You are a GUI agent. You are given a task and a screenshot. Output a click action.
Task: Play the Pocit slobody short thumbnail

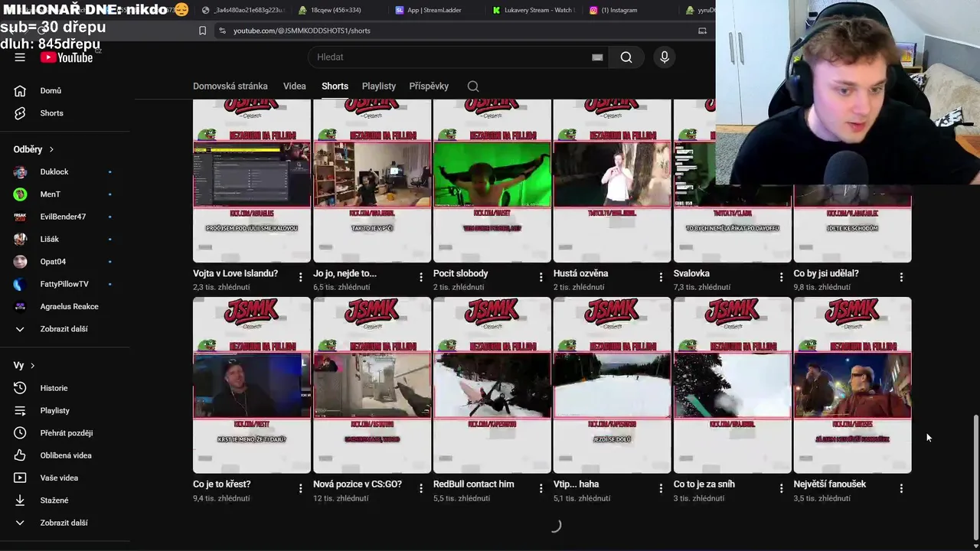[492, 181]
